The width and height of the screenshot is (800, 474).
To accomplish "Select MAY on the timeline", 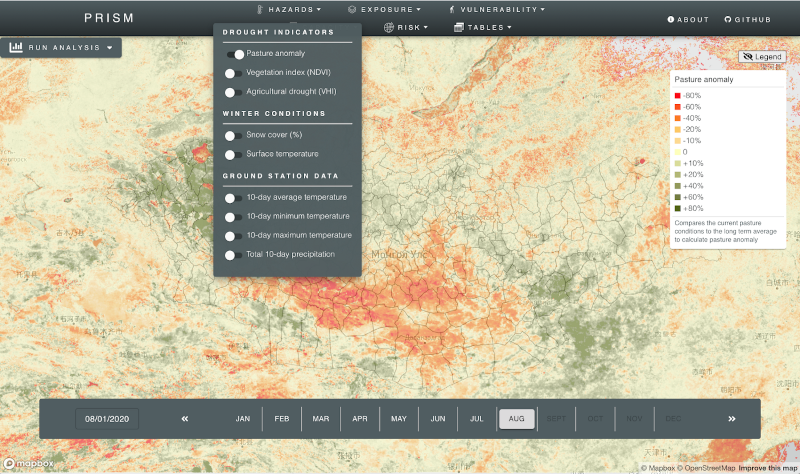I will point(399,418).
